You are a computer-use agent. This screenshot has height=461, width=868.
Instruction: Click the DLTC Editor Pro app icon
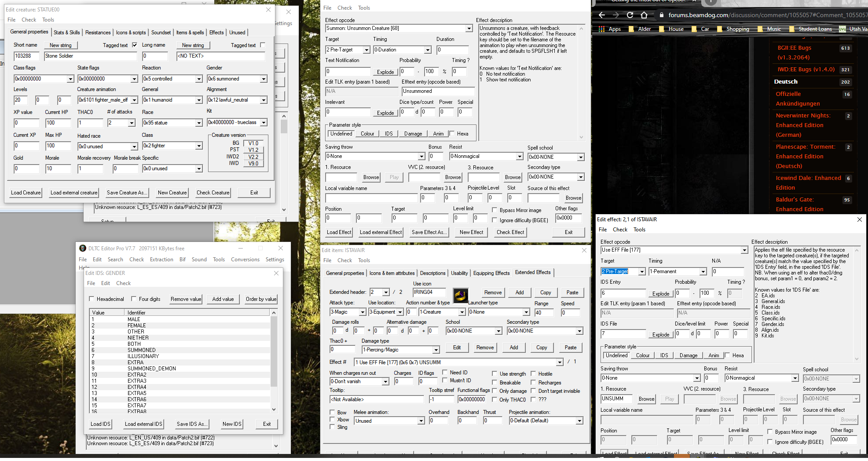tap(83, 248)
